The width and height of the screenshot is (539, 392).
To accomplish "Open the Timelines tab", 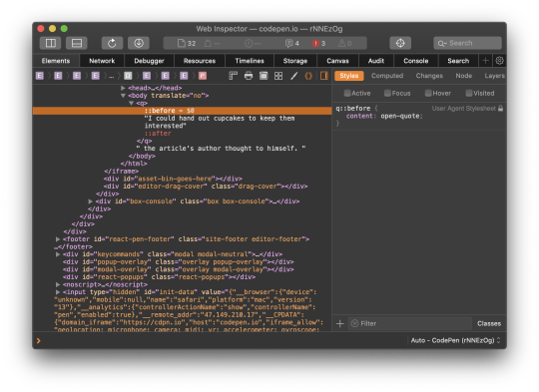I will (250, 61).
